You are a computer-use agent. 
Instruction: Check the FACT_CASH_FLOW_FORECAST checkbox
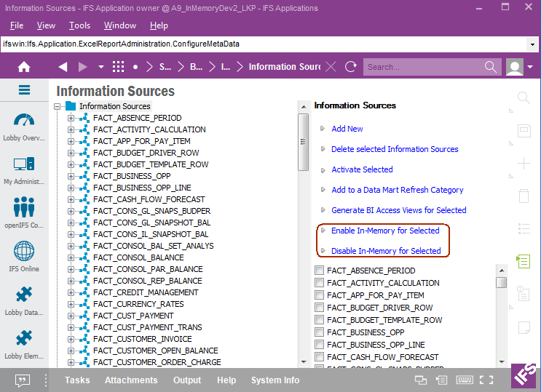point(319,357)
